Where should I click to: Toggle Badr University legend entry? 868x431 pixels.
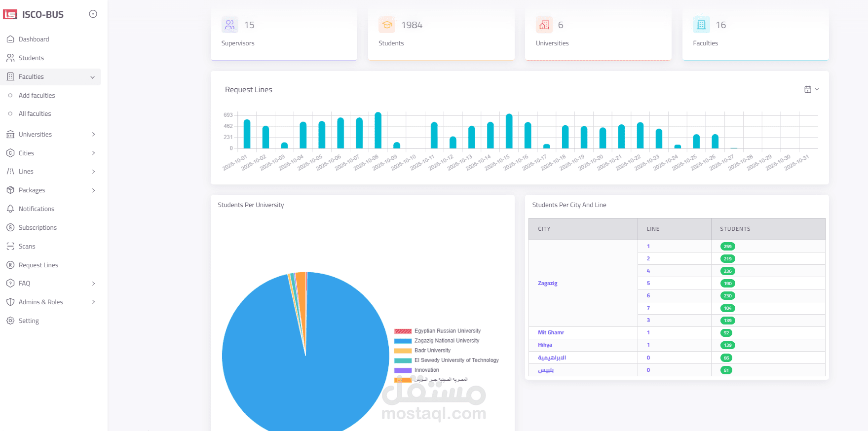tap(422, 351)
